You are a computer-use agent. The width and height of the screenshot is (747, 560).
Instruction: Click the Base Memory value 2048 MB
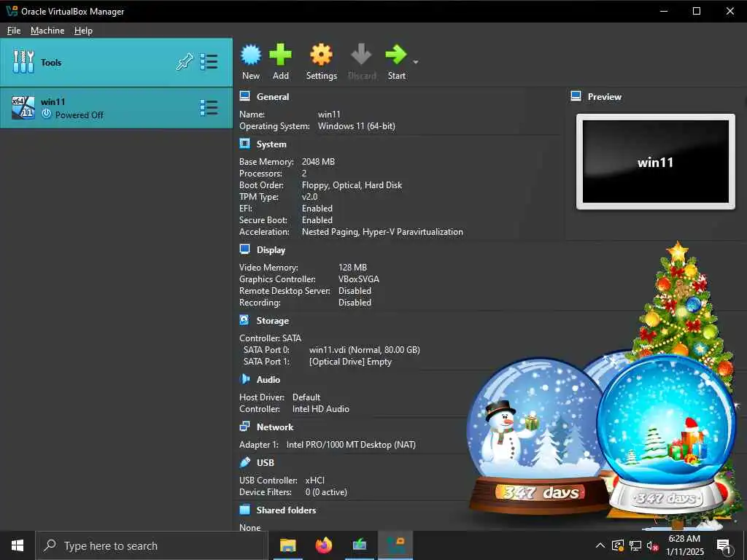pos(318,162)
